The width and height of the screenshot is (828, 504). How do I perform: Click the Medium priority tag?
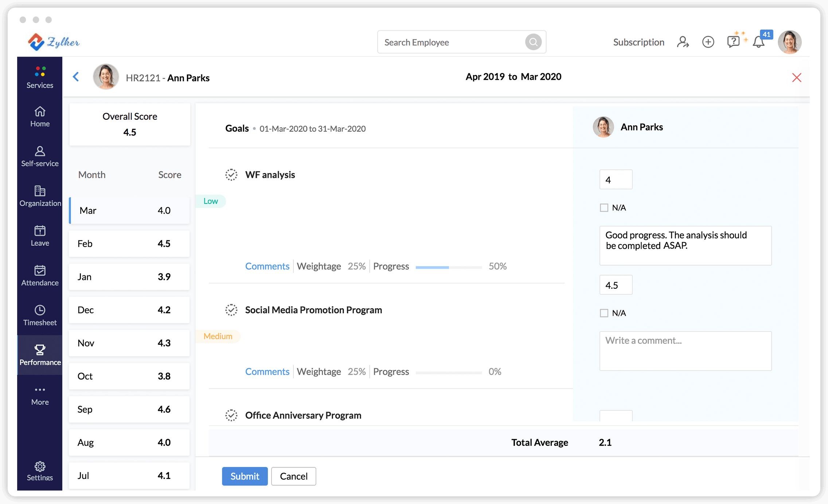coord(218,336)
